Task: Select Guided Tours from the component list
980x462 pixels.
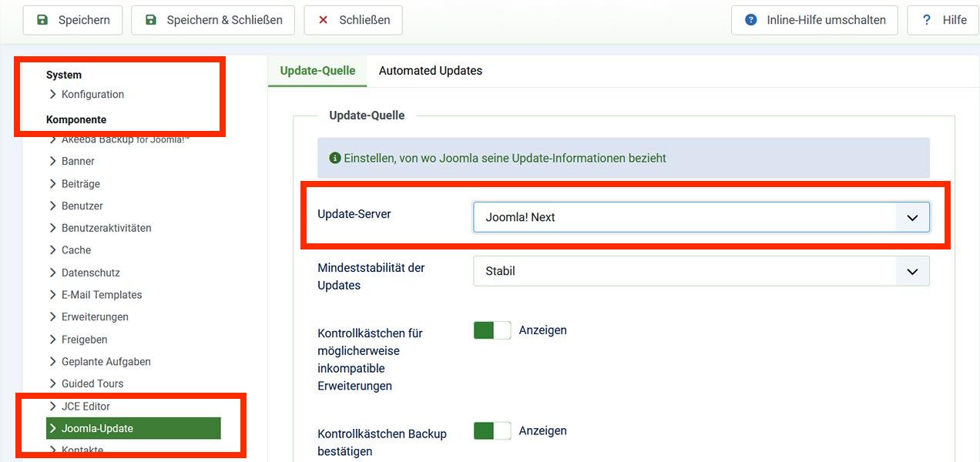Action: click(93, 383)
